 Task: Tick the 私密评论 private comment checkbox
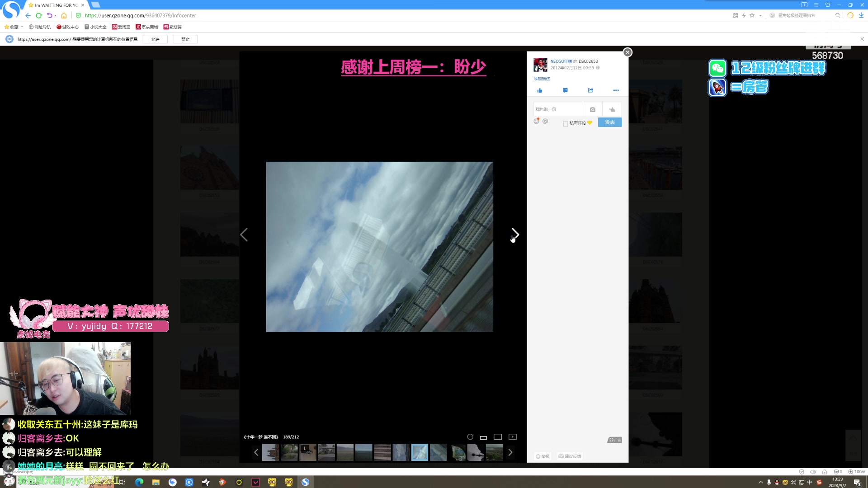565,123
